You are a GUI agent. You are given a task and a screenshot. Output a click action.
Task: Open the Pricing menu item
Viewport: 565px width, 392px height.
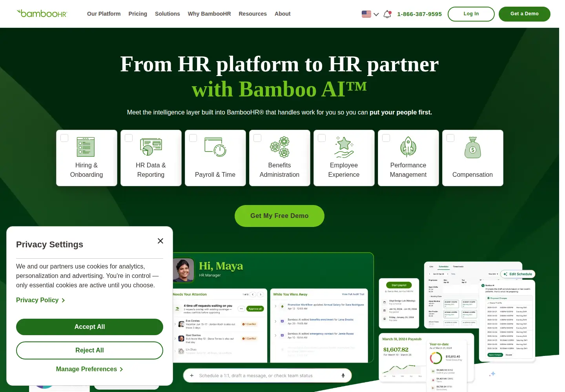pyautogui.click(x=138, y=14)
